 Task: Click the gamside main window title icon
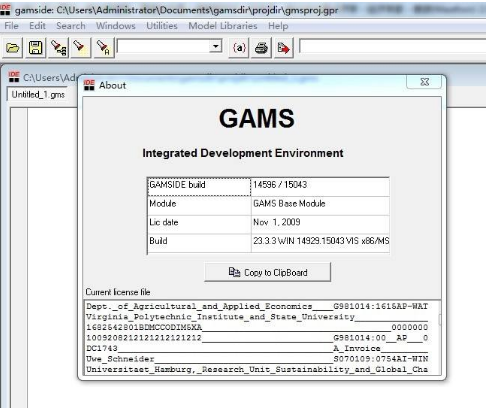[x=5, y=10]
